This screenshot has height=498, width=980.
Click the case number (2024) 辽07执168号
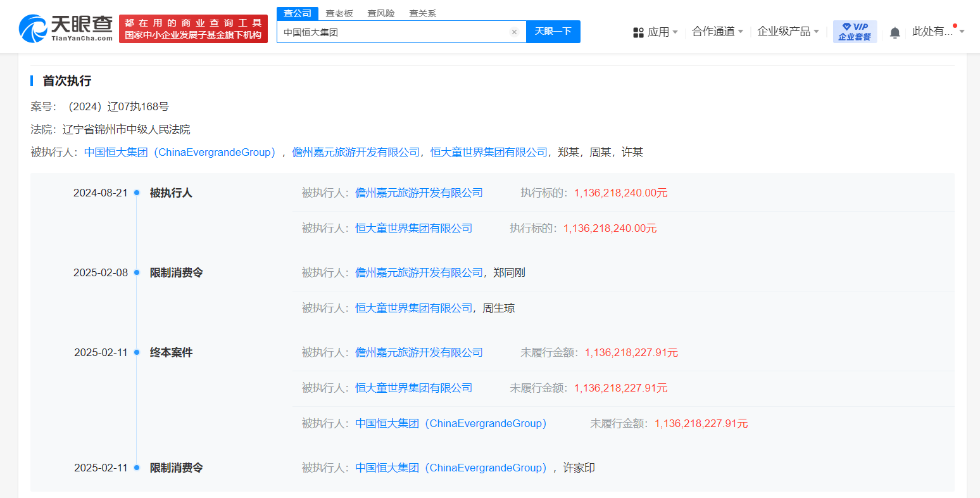(x=117, y=106)
